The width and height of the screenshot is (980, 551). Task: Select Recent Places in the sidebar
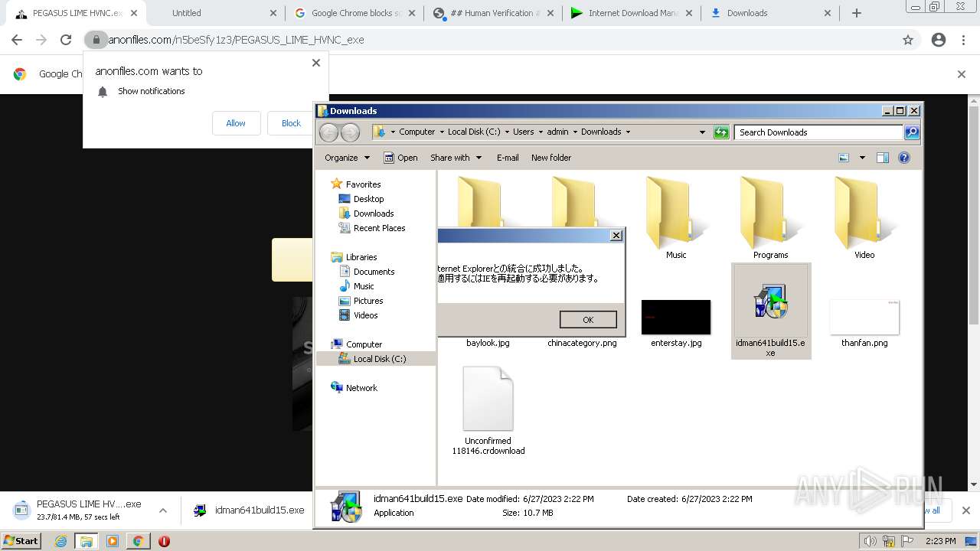379,228
